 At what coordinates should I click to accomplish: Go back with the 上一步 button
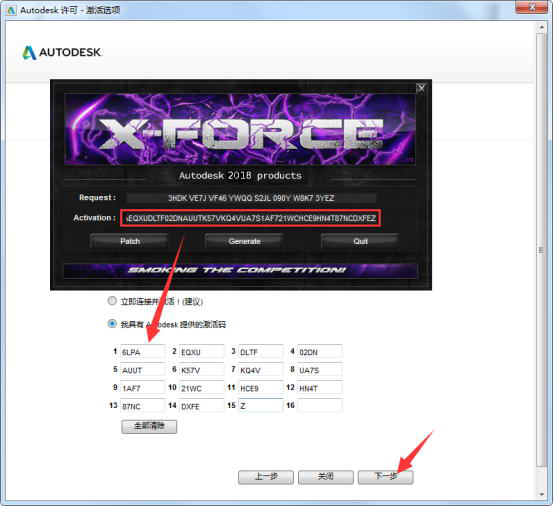click(266, 477)
